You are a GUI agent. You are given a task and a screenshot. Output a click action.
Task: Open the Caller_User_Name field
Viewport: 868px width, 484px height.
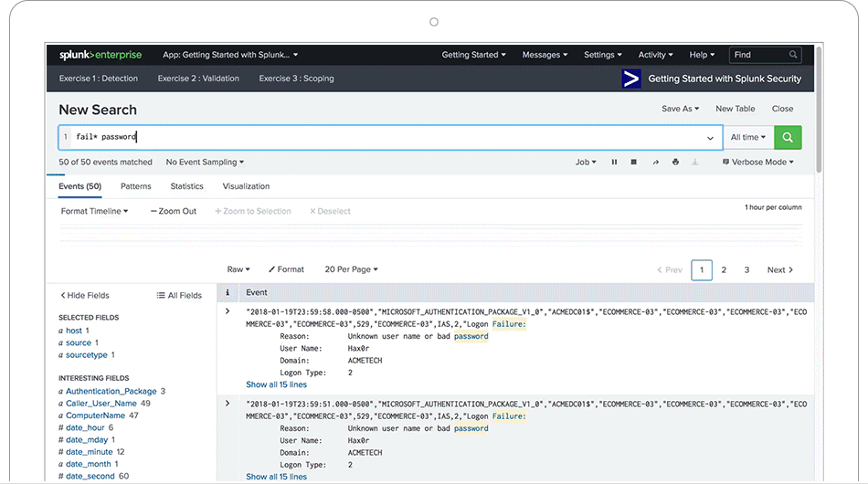(x=101, y=404)
